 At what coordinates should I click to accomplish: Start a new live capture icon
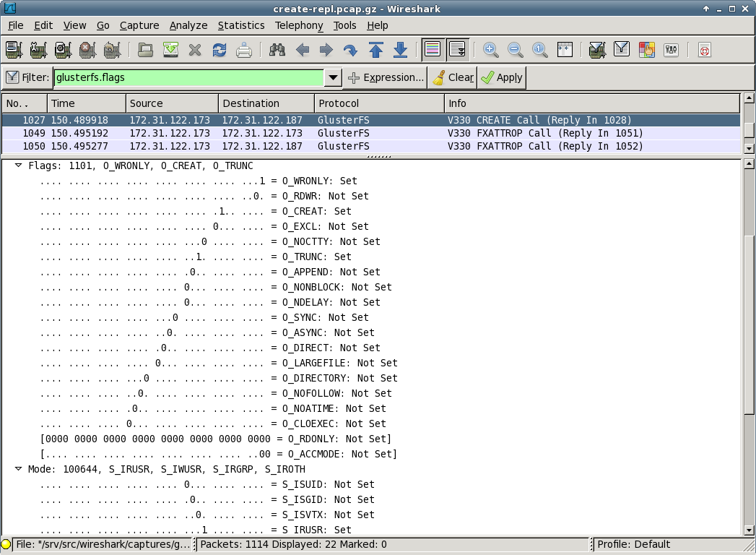63,50
